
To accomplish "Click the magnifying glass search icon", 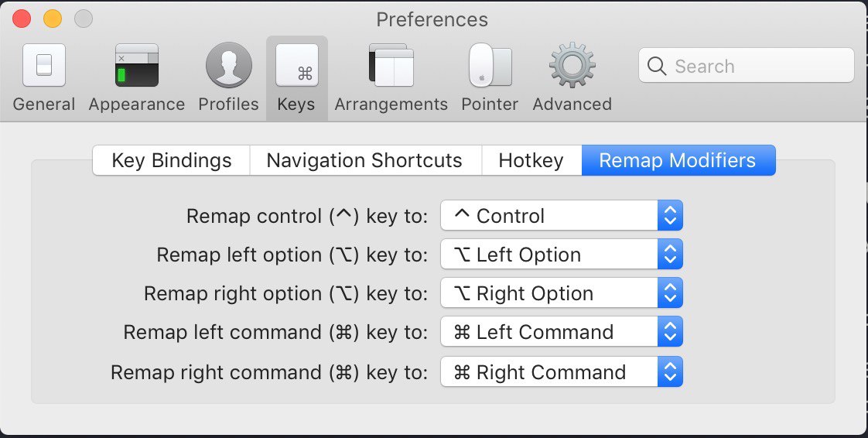I will [x=657, y=67].
